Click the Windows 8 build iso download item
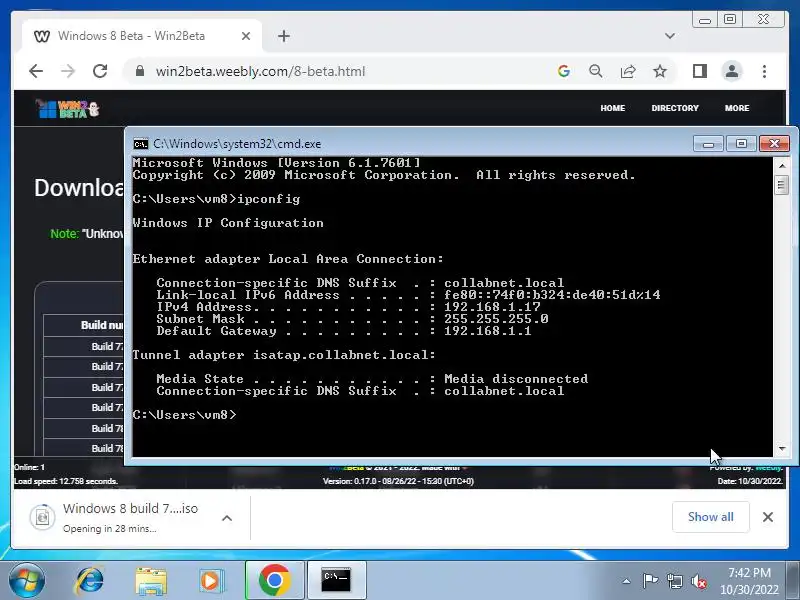This screenshot has width=800, height=600. (130, 517)
